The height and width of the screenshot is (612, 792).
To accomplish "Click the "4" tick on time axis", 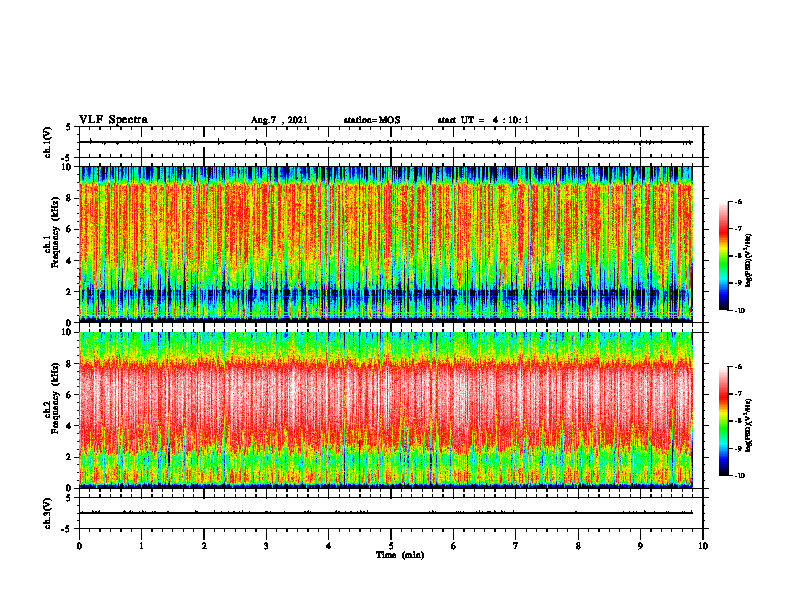I will click(x=329, y=546).
